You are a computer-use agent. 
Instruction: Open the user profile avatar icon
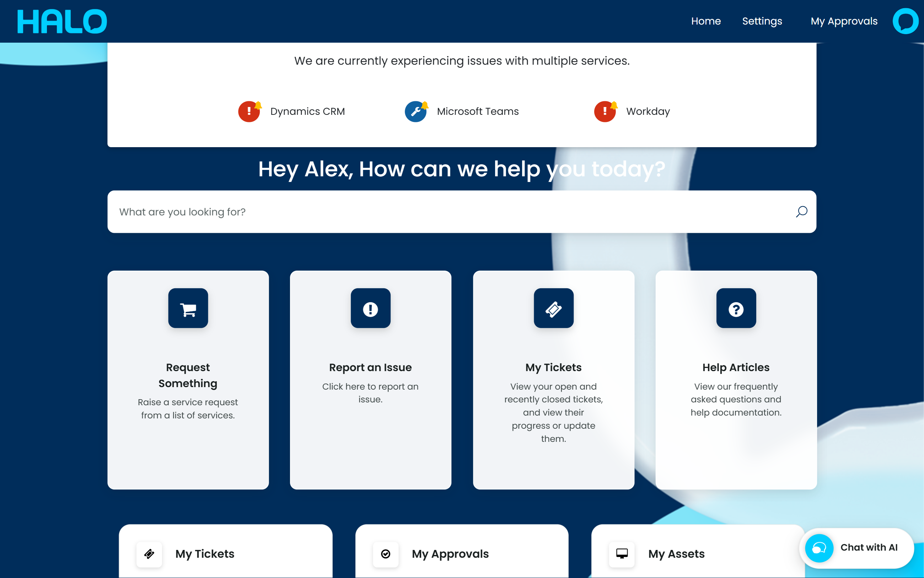pos(905,21)
